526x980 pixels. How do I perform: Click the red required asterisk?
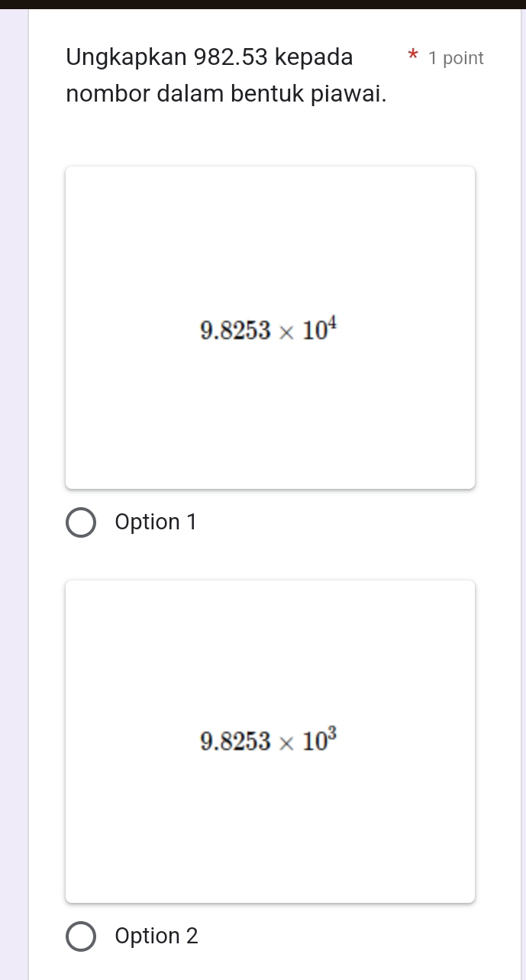click(x=413, y=57)
